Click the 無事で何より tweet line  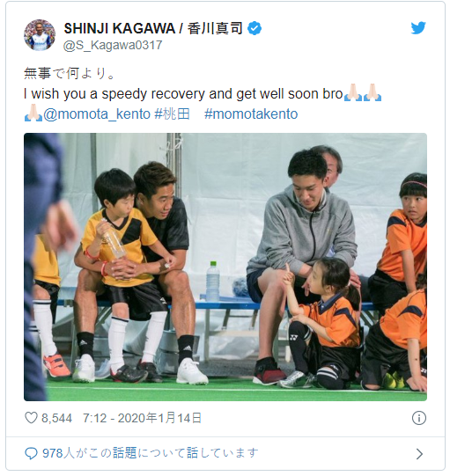(x=70, y=73)
